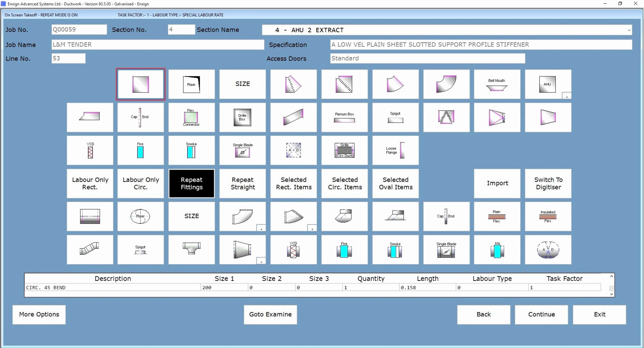Click Labour Only Rect. button
This screenshot has height=348, width=644.
click(x=90, y=183)
